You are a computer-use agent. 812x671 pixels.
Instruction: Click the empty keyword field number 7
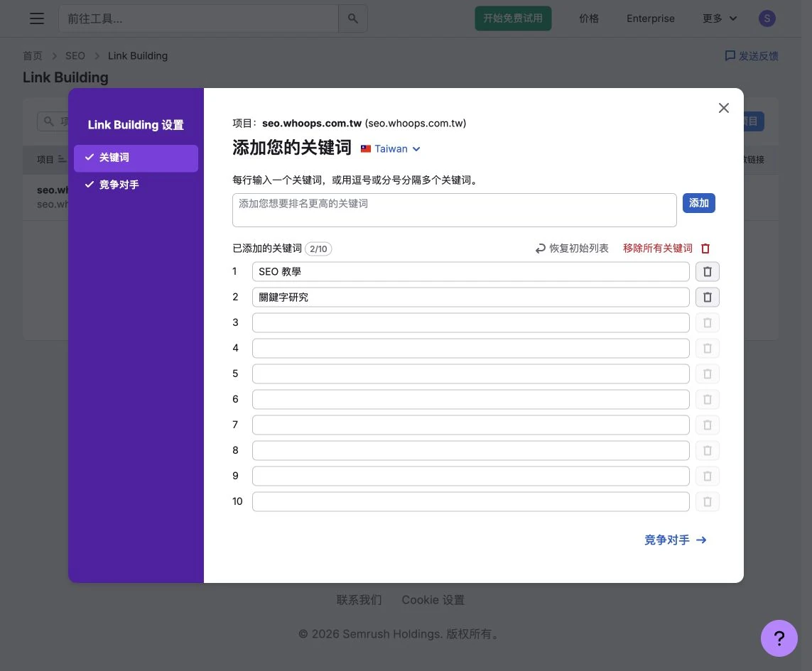(471, 425)
